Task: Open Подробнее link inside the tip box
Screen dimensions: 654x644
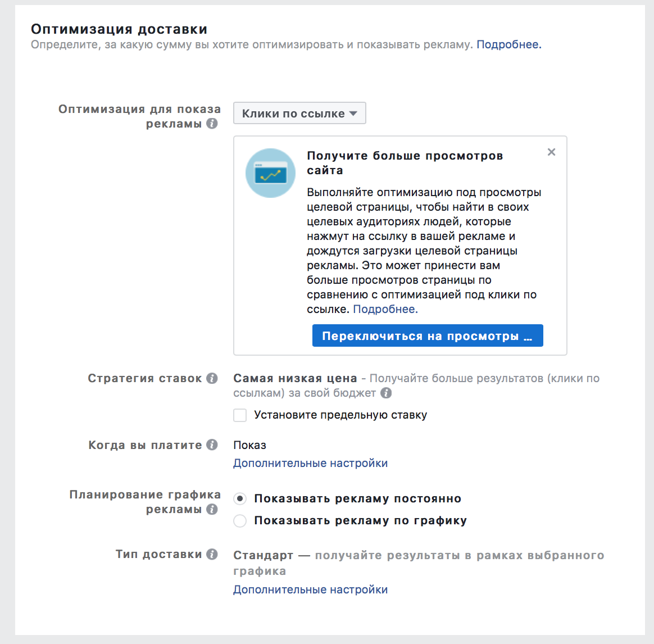Action: pyautogui.click(x=385, y=309)
